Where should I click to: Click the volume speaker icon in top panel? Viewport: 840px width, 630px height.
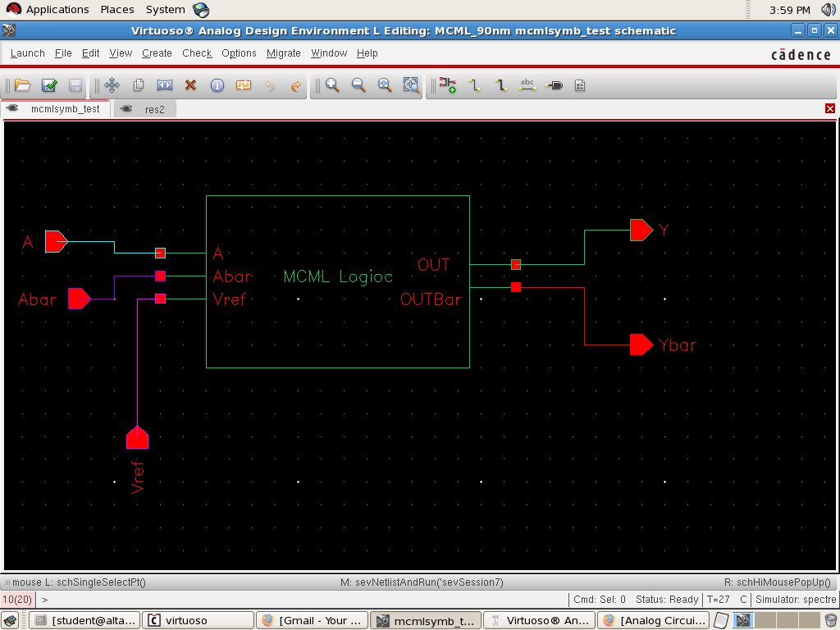[829, 10]
